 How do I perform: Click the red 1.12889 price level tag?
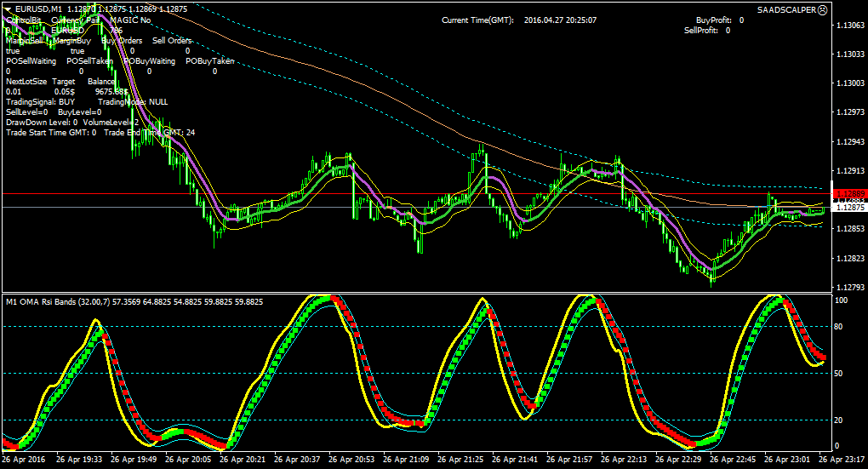pos(848,194)
